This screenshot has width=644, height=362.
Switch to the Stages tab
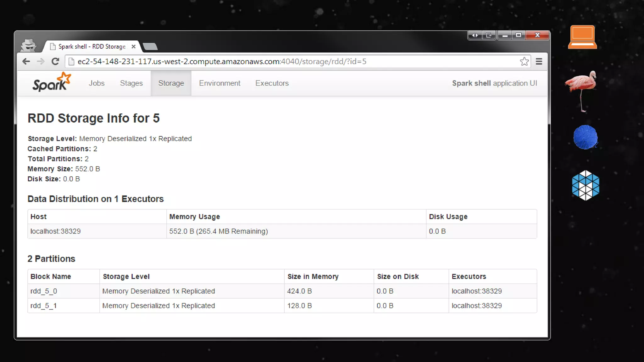pyautogui.click(x=131, y=83)
